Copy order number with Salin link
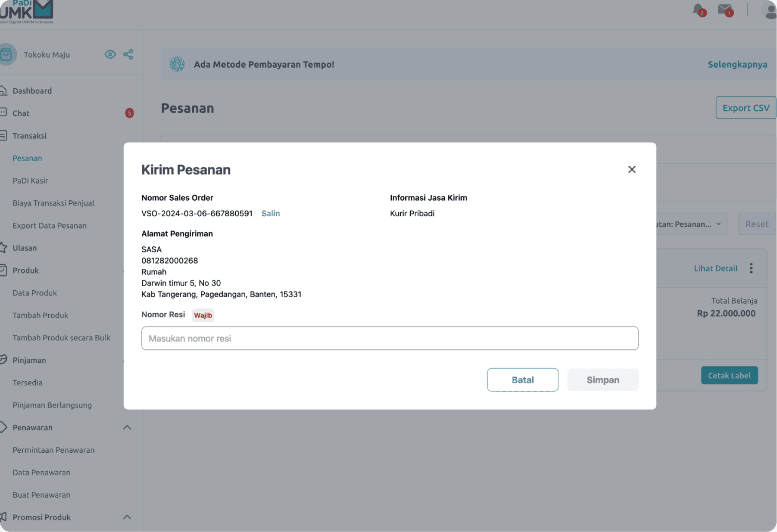Image resolution: width=777 pixels, height=532 pixels. point(271,213)
